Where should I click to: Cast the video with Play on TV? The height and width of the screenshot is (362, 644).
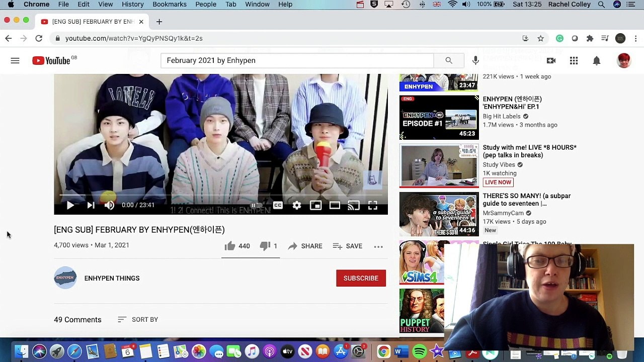(354, 205)
